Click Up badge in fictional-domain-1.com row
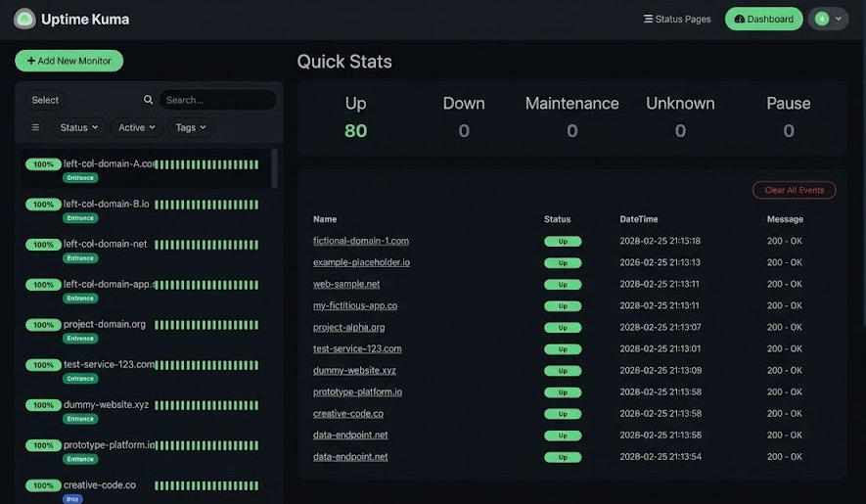 (x=563, y=242)
